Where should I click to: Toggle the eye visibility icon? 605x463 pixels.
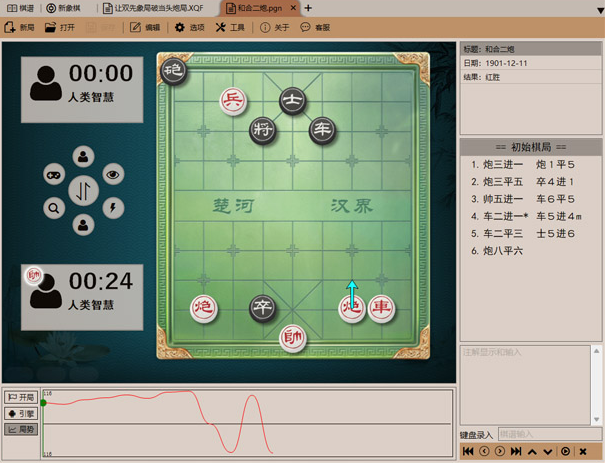click(113, 175)
